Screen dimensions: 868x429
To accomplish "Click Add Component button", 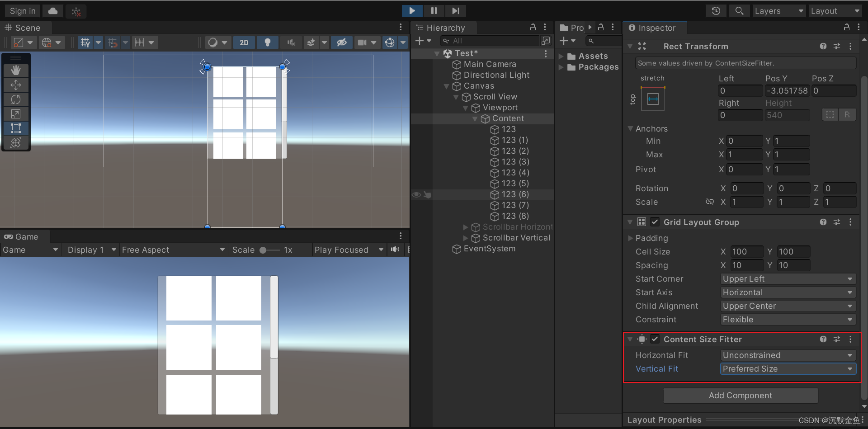I will pyautogui.click(x=741, y=396).
